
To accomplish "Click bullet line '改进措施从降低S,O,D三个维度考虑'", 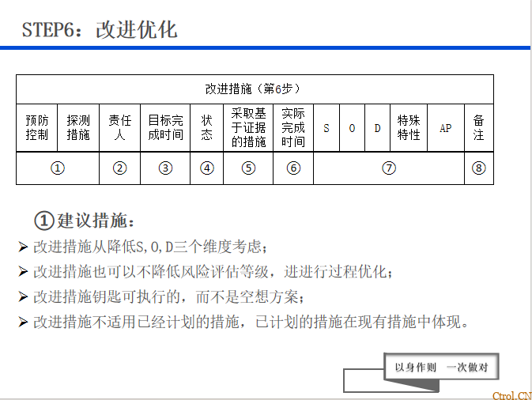I will click(150, 247).
